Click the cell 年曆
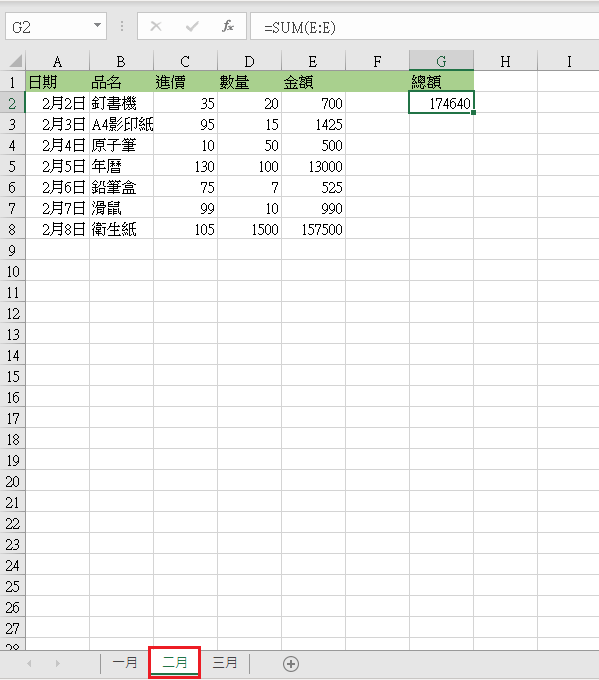The image size is (599, 680). [121, 166]
